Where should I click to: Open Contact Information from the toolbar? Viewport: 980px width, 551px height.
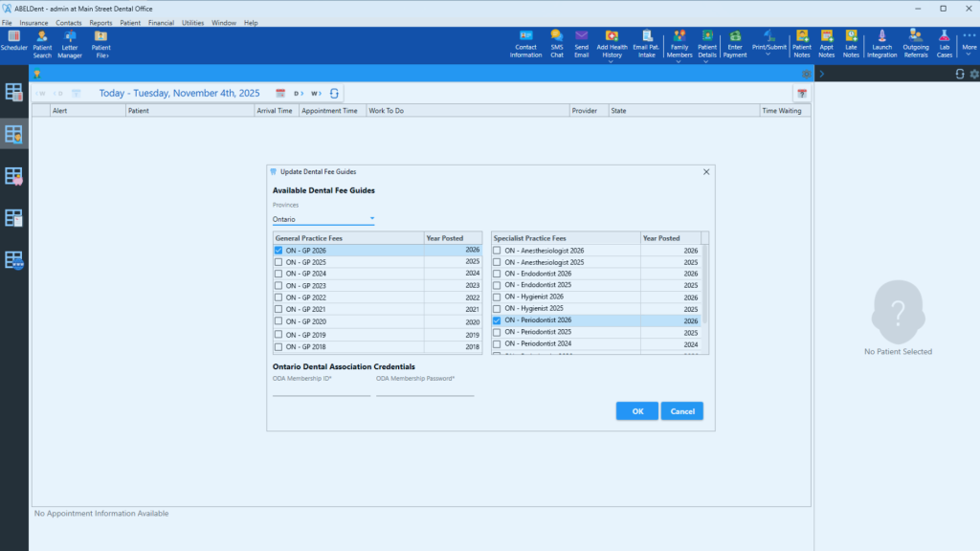click(525, 44)
